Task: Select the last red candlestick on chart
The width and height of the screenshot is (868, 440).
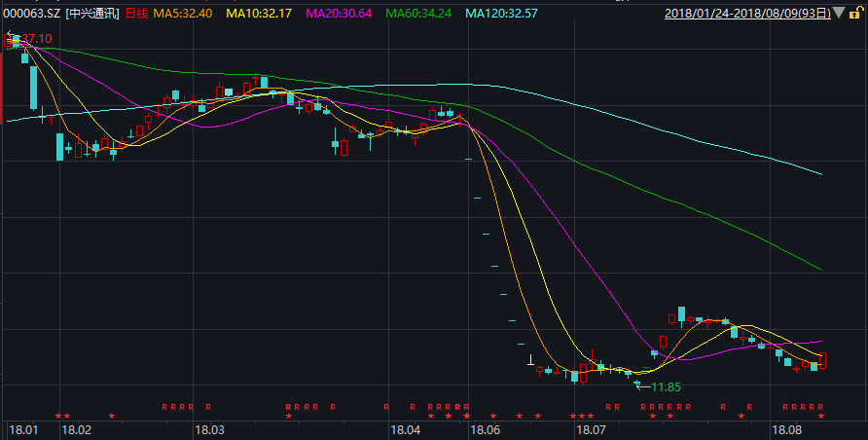Action: pyautogui.click(x=823, y=361)
